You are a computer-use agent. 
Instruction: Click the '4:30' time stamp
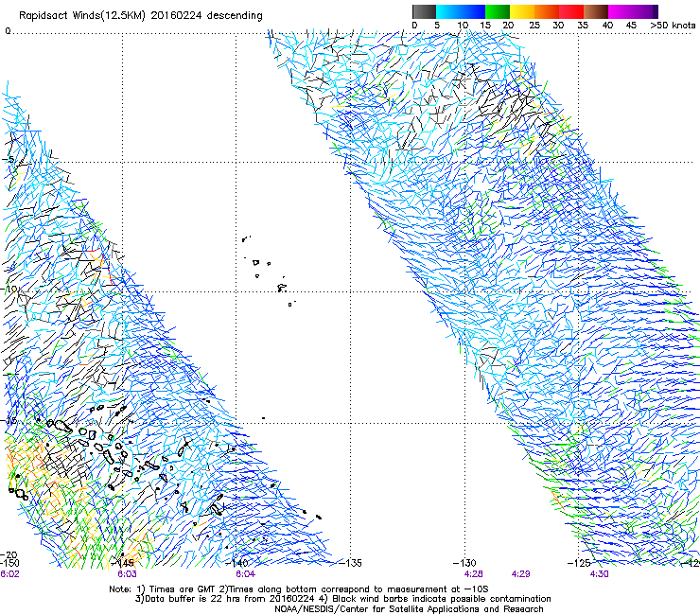600,574
